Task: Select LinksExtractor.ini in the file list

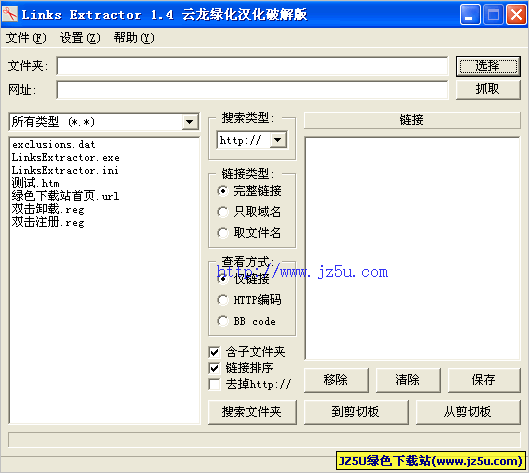Action: click(x=65, y=170)
